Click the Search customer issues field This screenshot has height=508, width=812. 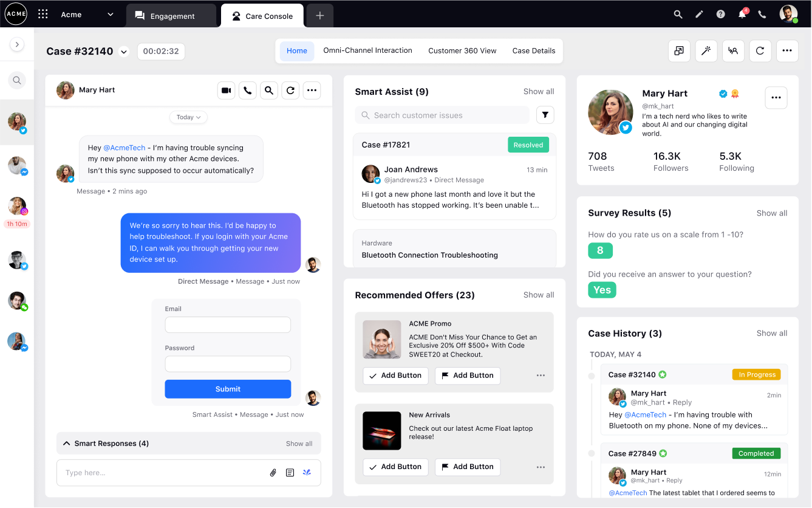pos(442,115)
